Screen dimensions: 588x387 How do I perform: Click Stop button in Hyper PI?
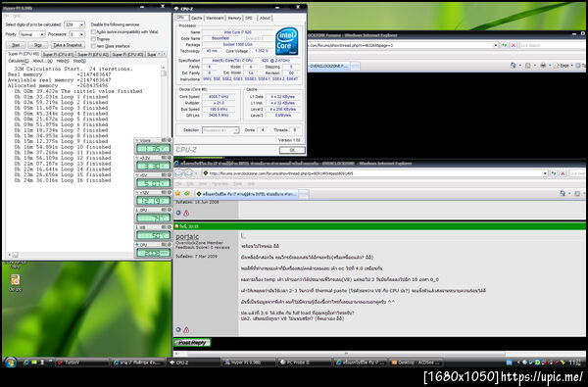[x=38, y=45]
